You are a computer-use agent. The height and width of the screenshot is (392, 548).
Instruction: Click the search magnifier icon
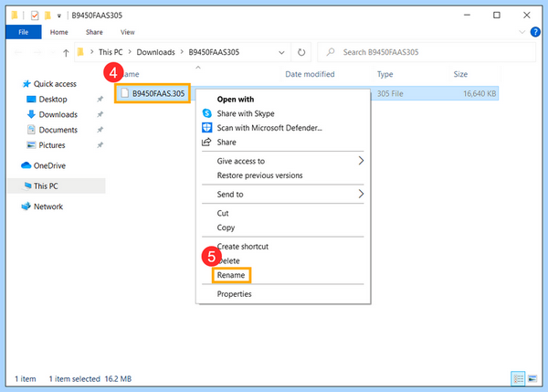[x=331, y=52]
